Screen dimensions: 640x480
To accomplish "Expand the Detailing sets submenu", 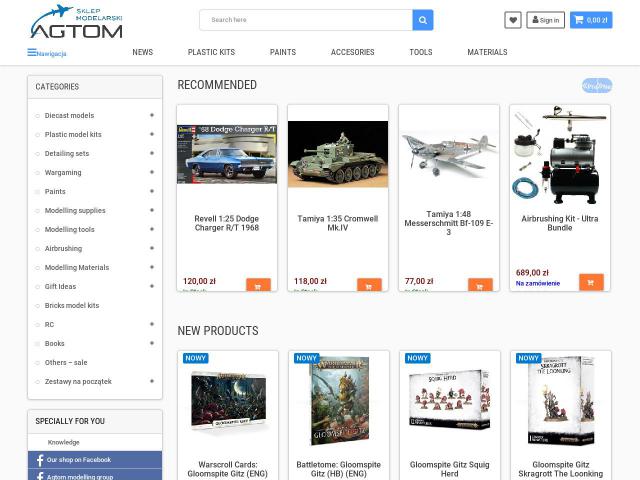I will click(x=152, y=153).
